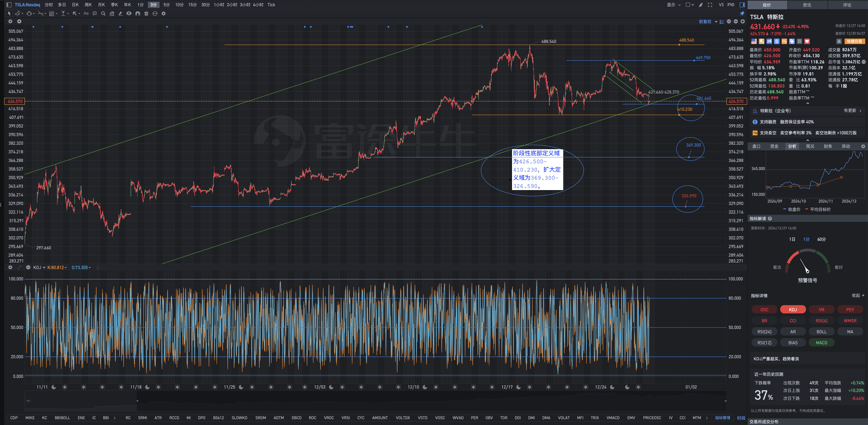Screen dimensions: 868x425
Task: Click the 指标解读 help question icon
Action: click(x=770, y=219)
